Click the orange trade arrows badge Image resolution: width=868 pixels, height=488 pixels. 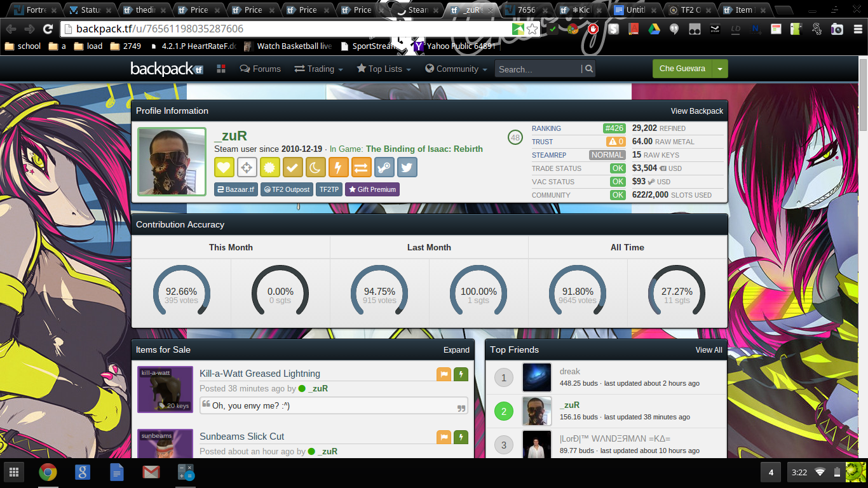click(362, 167)
